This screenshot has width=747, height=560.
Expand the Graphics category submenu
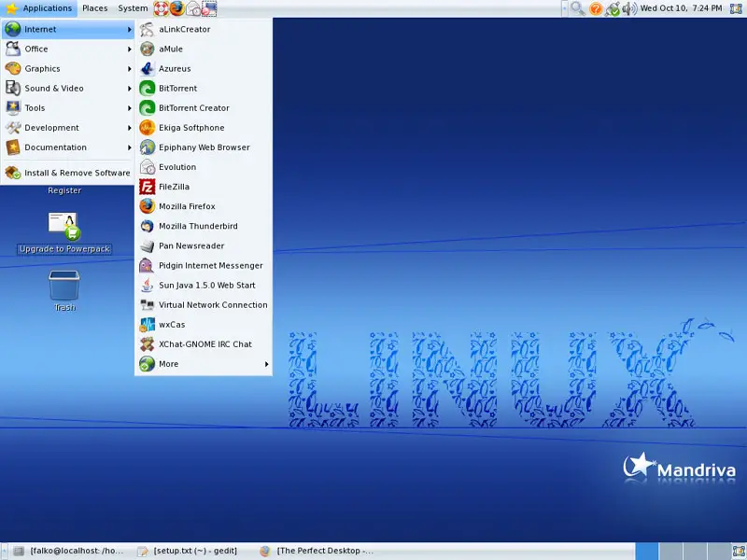pos(42,69)
